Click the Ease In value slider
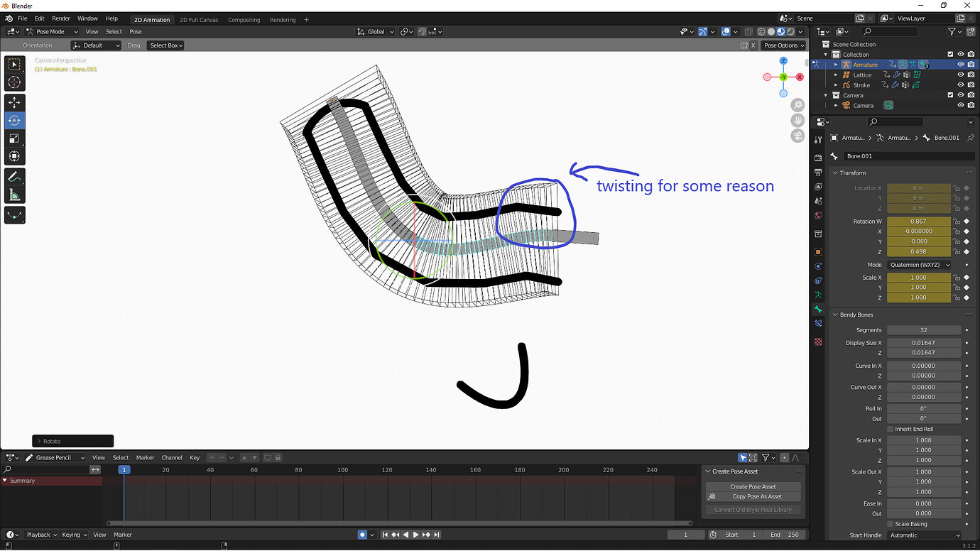This screenshot has height=551, width=980. click(924, 503)
